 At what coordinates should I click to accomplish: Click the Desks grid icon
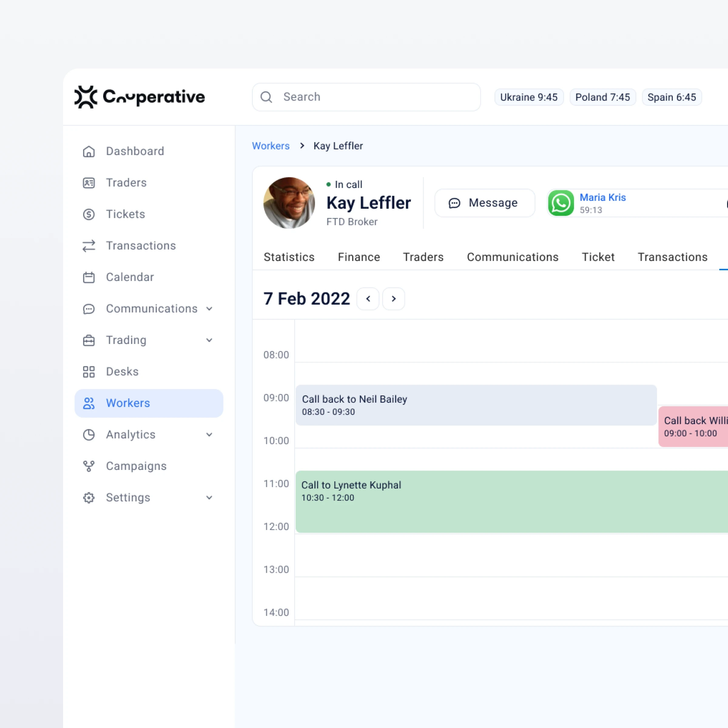tap(89, 372)
